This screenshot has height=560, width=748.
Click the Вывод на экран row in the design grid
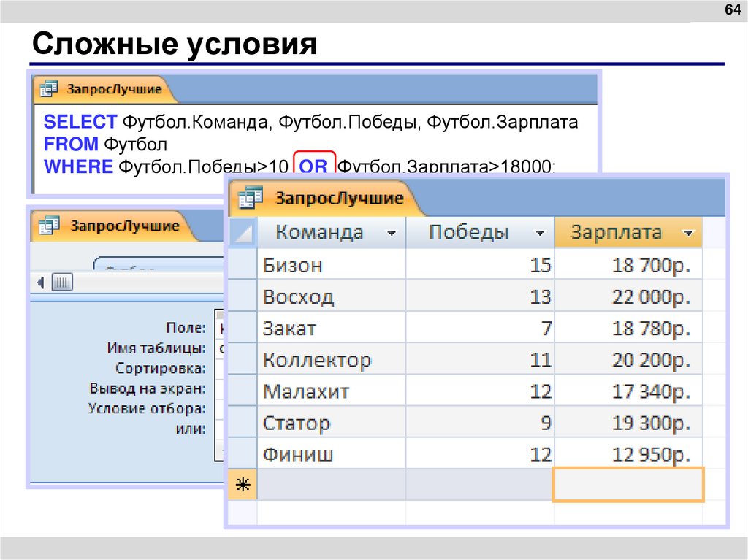click(x=164, y=388)
